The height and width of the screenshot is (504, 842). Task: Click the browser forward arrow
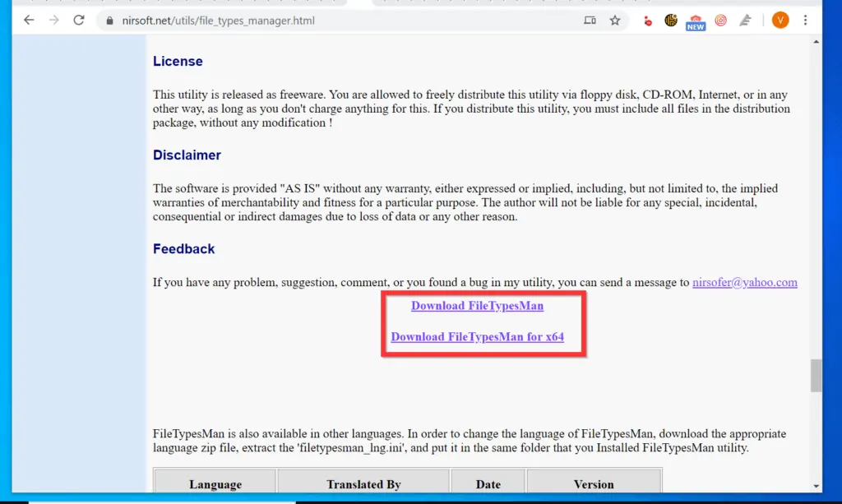(53, 21)
